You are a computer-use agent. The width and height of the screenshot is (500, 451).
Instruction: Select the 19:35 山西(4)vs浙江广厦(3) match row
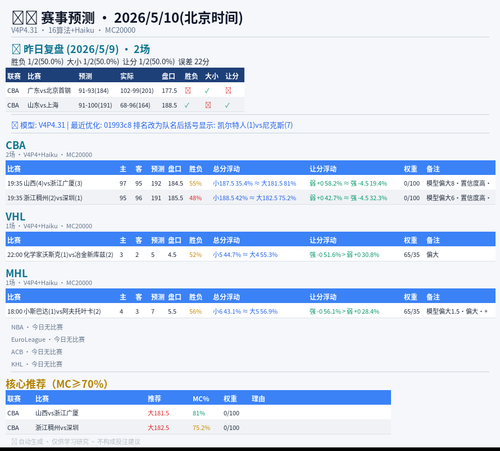(250, 183)
